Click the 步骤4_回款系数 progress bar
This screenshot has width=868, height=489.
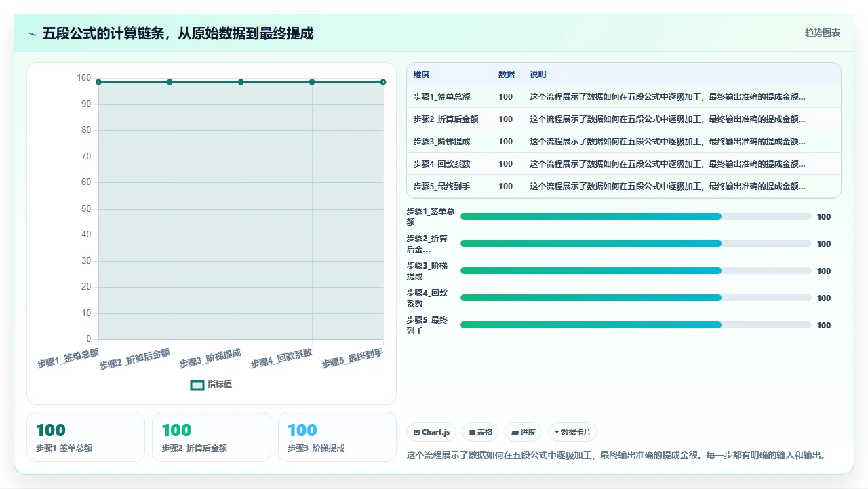[x=636, y=298]
